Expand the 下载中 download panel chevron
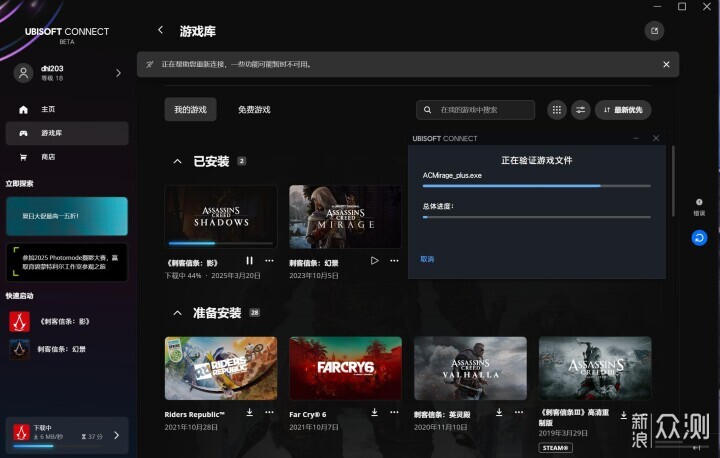This screenshot has height=458, width=720. [x=117, y=435]
